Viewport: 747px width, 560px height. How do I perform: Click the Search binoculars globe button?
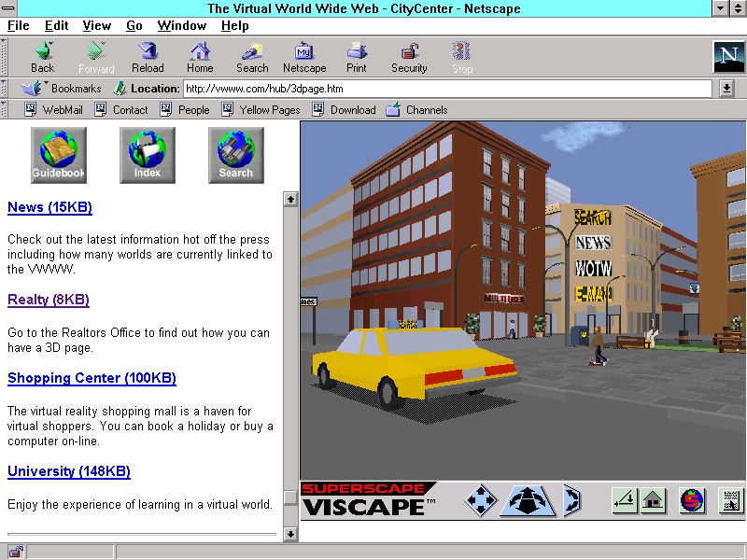(236, 155)
